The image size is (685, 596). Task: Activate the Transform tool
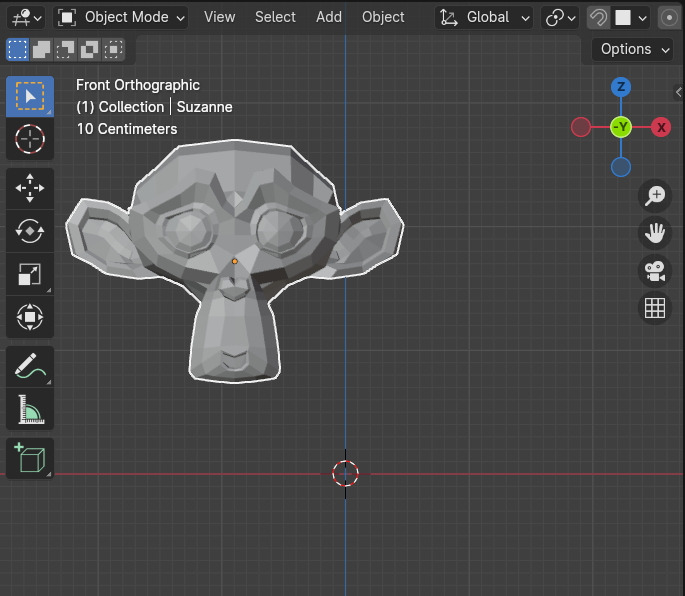(x=30, y=317)
